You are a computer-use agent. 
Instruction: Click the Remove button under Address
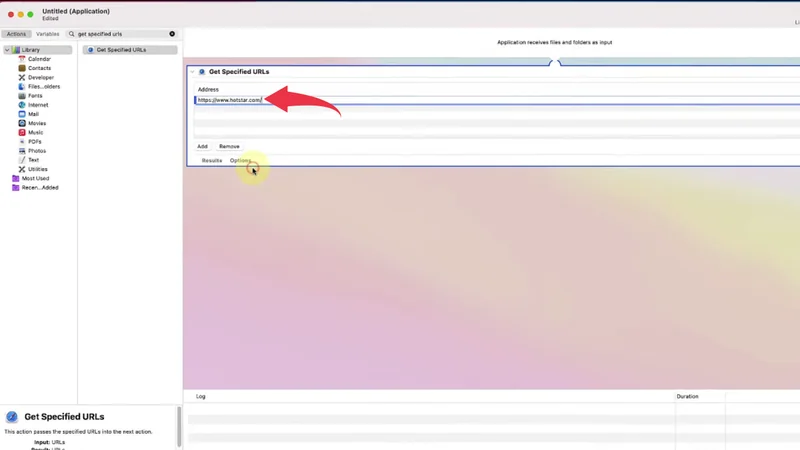[229, 146]
